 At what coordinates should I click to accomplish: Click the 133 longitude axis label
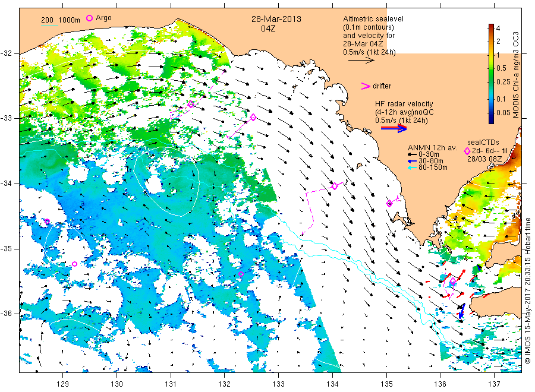click(x=278, y=384)
